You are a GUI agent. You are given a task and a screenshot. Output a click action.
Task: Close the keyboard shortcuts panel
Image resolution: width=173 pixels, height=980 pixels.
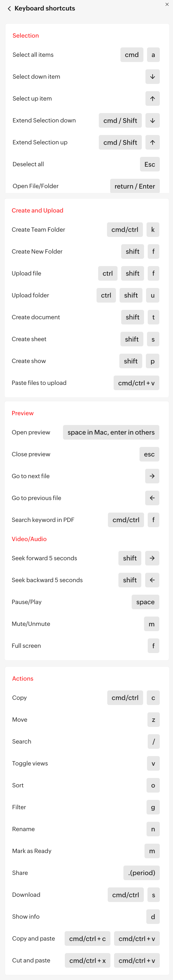coord(167,5)
